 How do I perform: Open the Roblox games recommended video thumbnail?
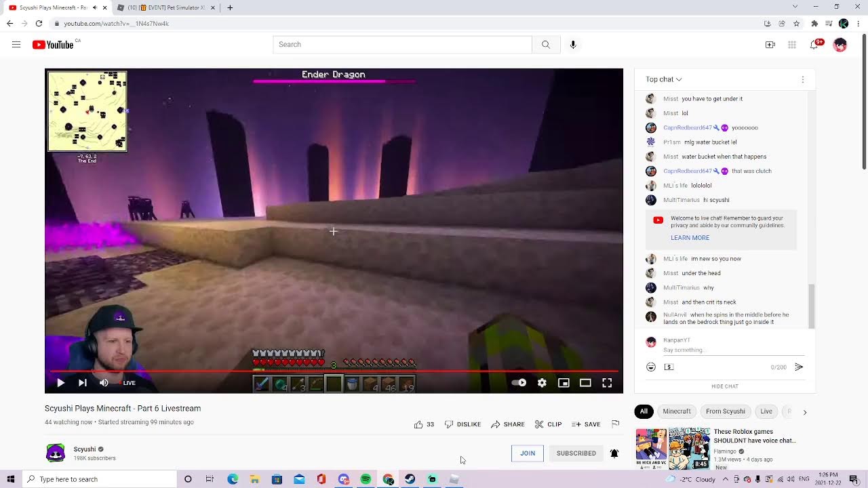[x=673, y=449]
